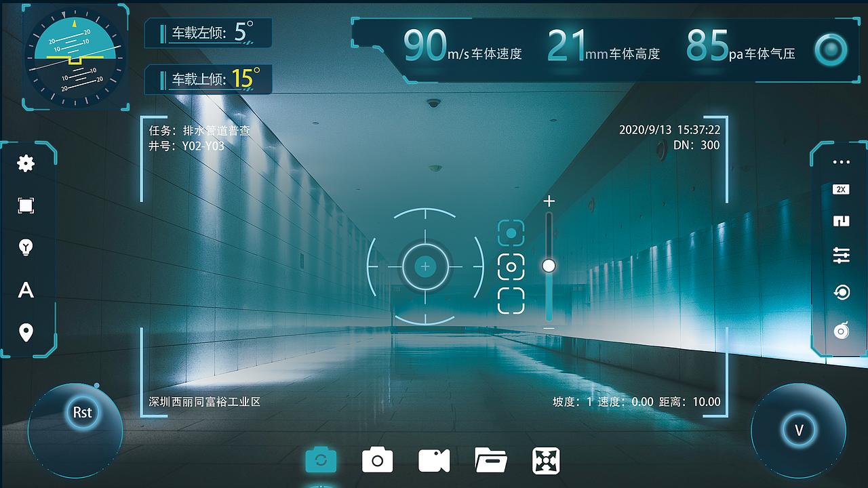
Task: Expand the three-dot options menu
Action: click(841, 161)
